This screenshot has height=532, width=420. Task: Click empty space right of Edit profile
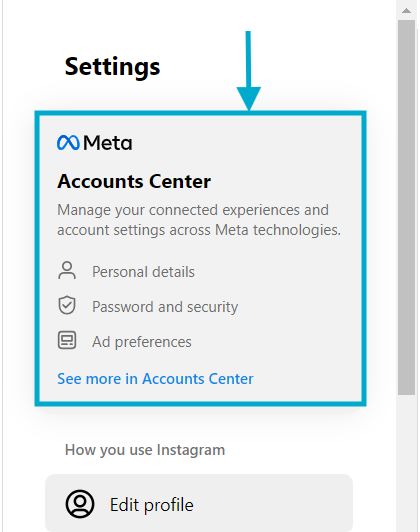tap(271, 504)
